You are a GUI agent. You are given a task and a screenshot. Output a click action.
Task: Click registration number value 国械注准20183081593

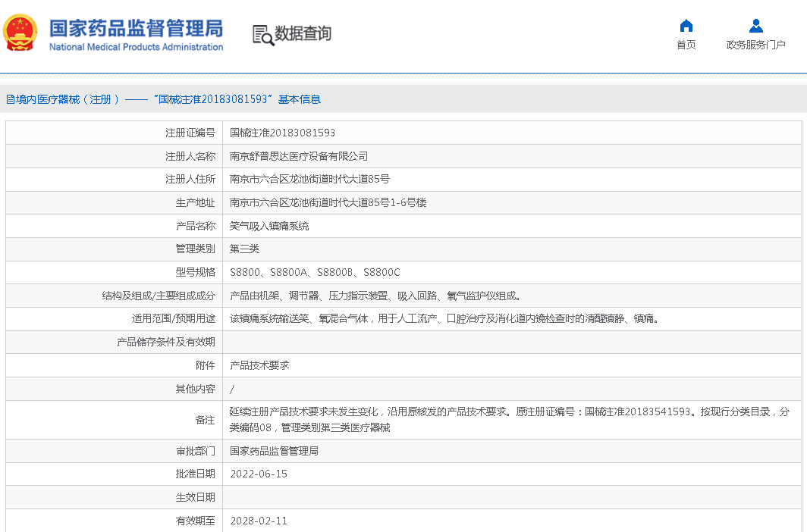(x=282, y=133)
